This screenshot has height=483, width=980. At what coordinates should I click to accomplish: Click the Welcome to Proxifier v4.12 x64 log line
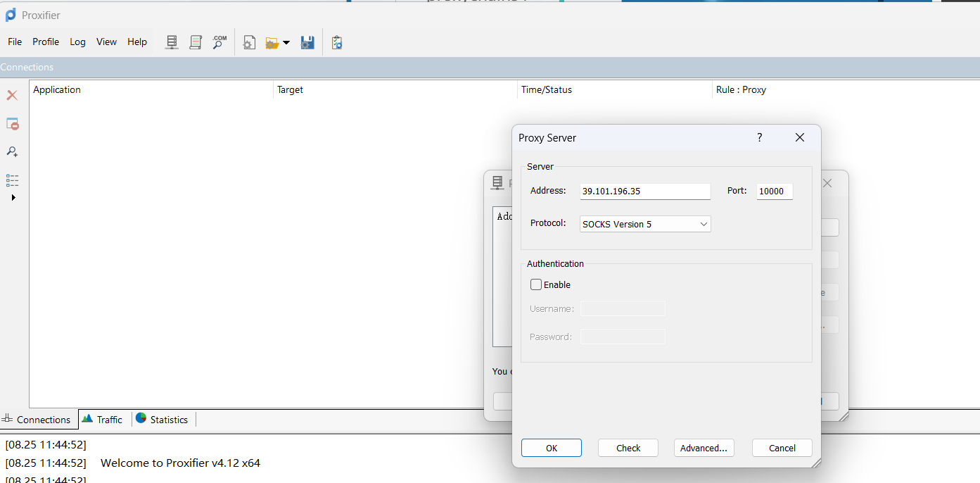coord(180,463)
